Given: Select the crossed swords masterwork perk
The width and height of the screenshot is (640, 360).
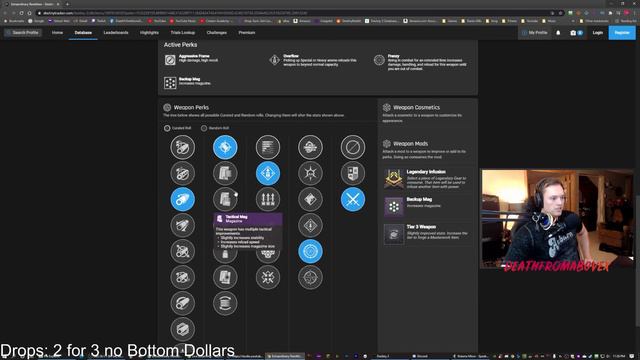Looking at the screenshot, I should pos(353,199).
